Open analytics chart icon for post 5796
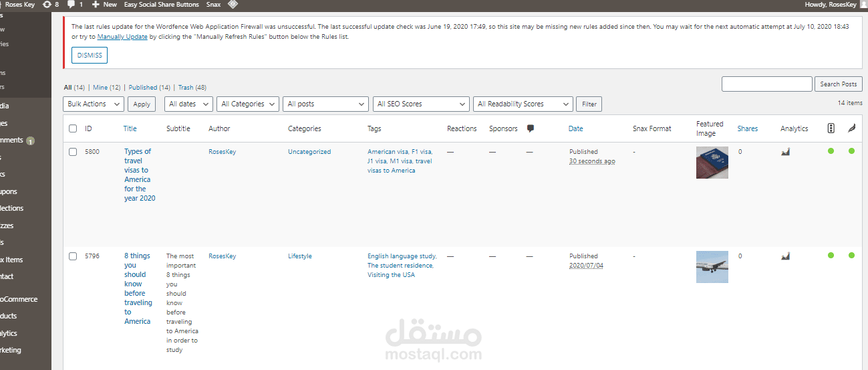Viewport: 868px width, 370px height. (785, 256)
